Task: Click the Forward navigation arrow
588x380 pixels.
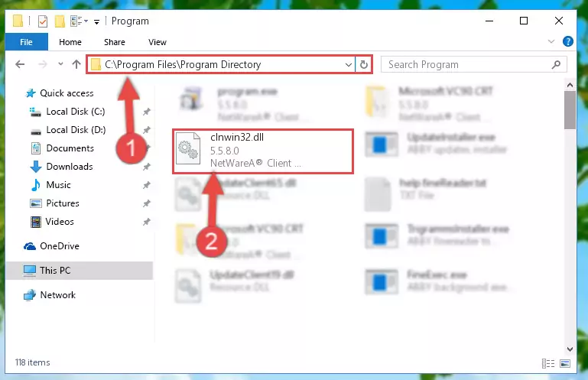Action: [43, 64]
